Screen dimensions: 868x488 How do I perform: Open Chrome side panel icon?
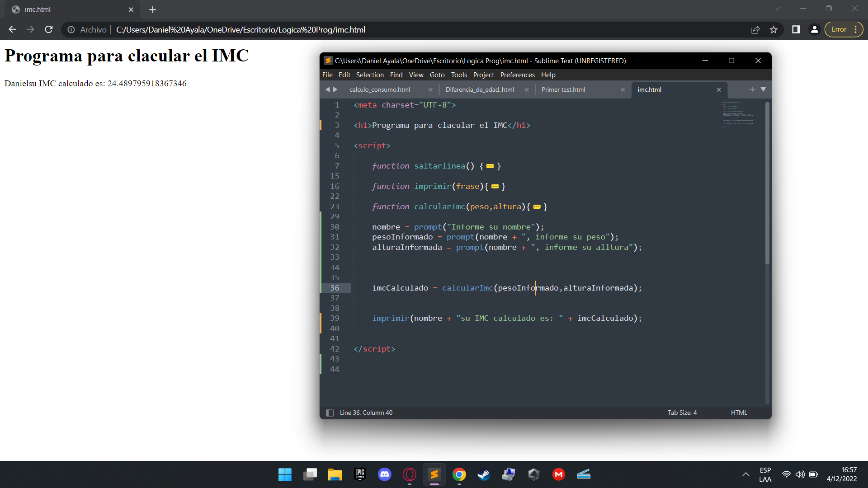click(796, 29)
